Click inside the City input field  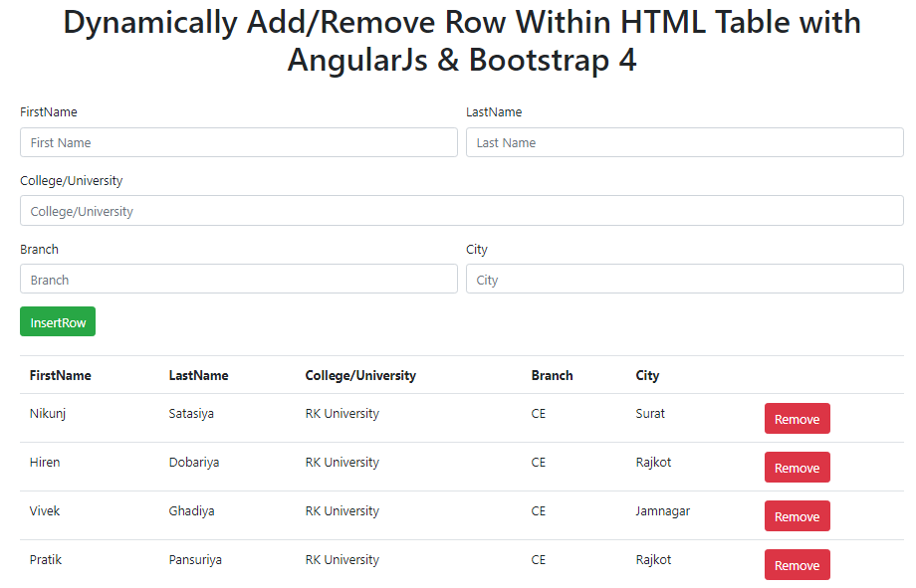pos(684,279)
